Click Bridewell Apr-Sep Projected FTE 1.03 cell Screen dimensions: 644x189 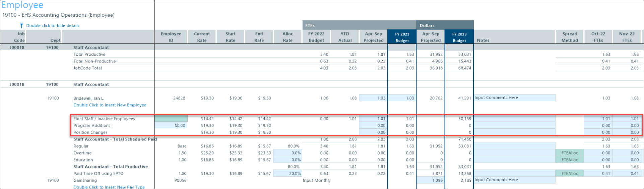pyautogui.click(x=373, y=98)
